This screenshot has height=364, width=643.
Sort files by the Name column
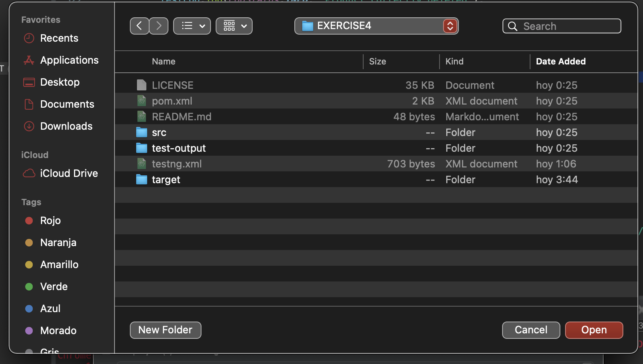[164, 62]
